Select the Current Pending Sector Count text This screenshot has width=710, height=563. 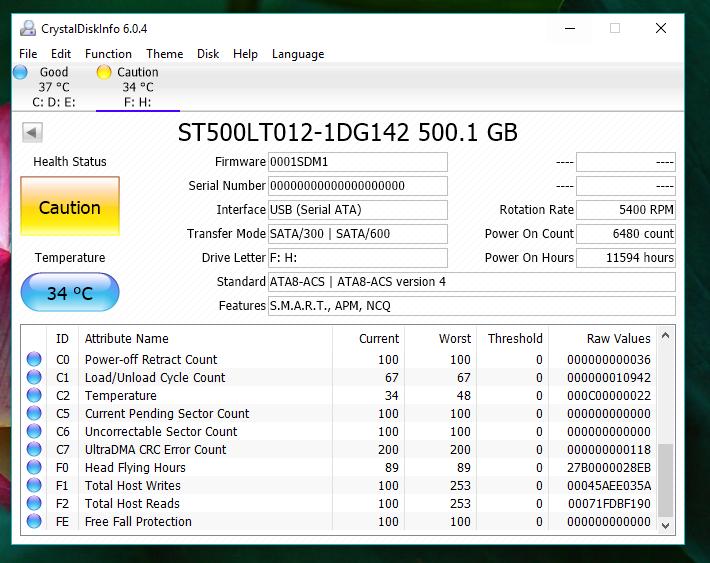[x=167, y=414]
